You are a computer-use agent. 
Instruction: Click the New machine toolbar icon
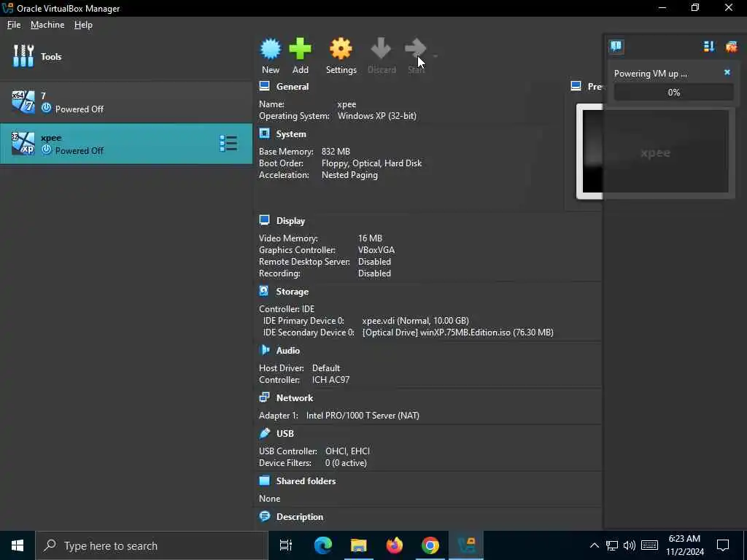point(271,49)
